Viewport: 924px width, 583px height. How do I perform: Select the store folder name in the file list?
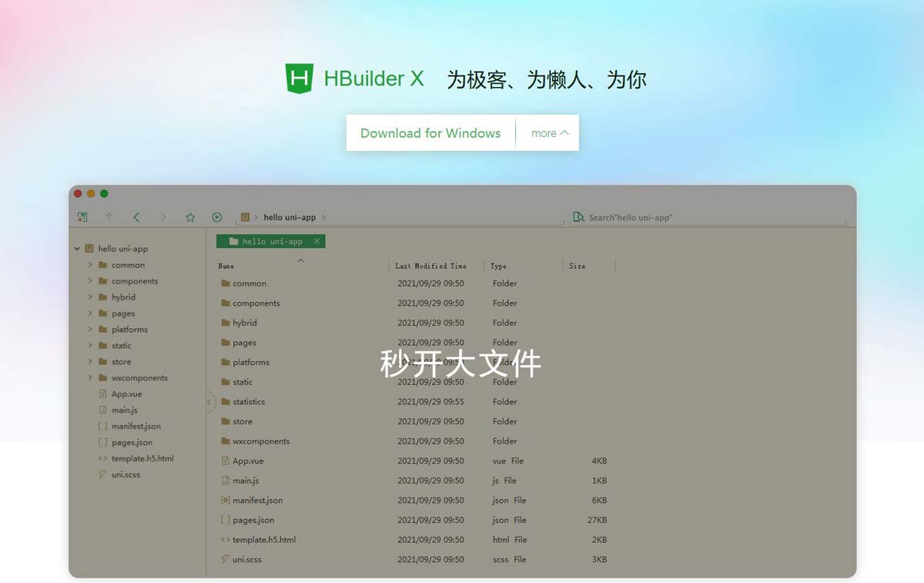[x=243, y=421]
